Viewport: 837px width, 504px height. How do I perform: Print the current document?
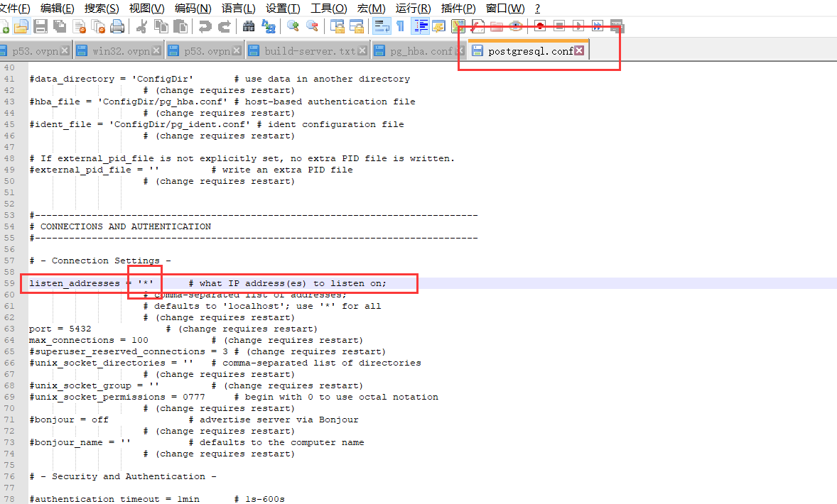point(117,26)
